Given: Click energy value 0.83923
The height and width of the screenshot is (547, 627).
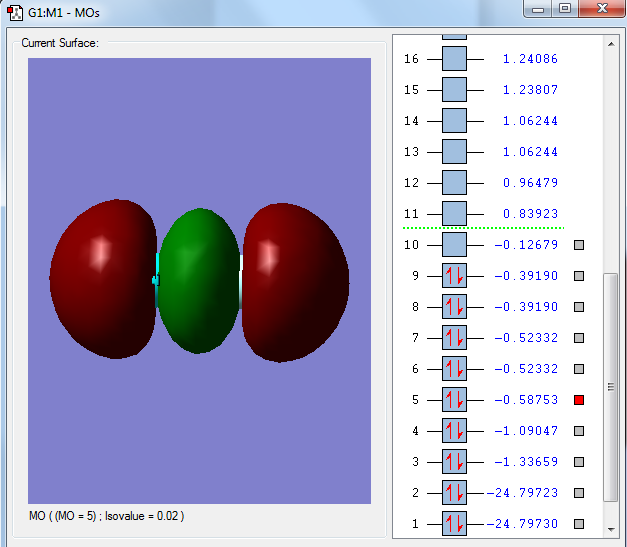Looking at the screenshot, I should coord(530,214).
